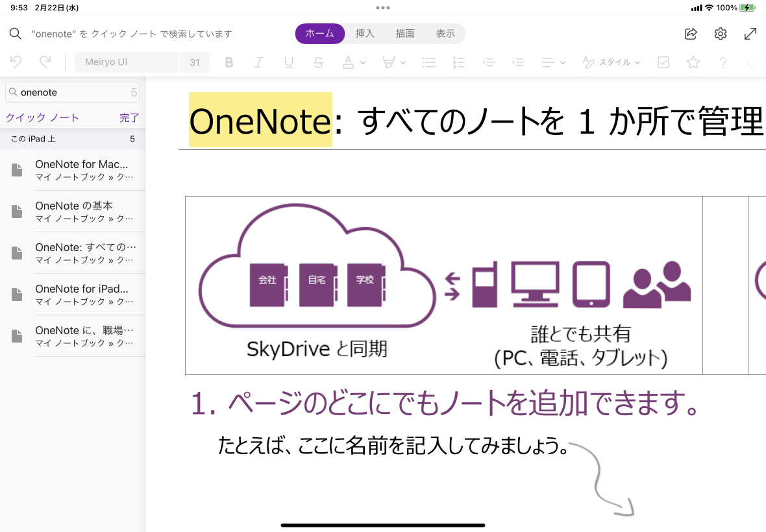Add the star important tag
Screen dimensions: 766x532
coord(693,62)
